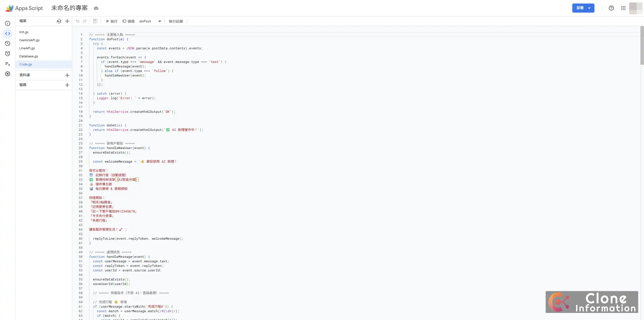Screen dimensions: 644x320
Task: Open the triggers panel
Action: click(8, 53)
